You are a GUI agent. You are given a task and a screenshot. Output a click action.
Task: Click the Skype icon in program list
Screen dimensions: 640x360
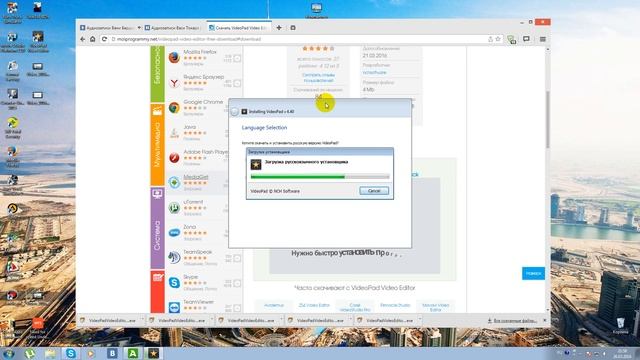[x=174, y=282]
